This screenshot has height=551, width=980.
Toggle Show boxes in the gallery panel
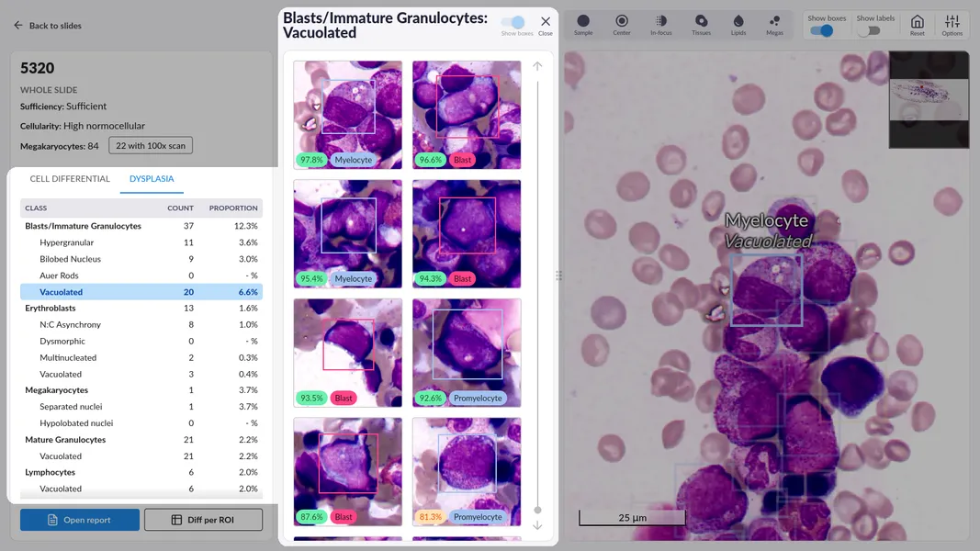[x=517, y=22]
